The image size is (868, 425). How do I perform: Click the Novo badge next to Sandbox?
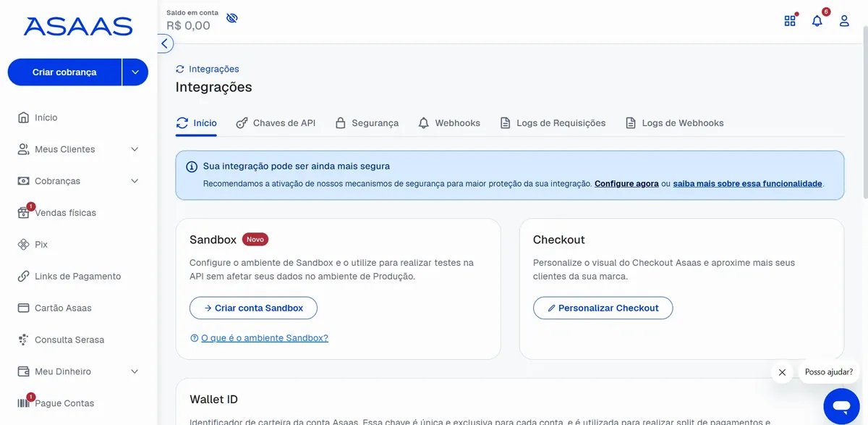click(x=255, y=240)
